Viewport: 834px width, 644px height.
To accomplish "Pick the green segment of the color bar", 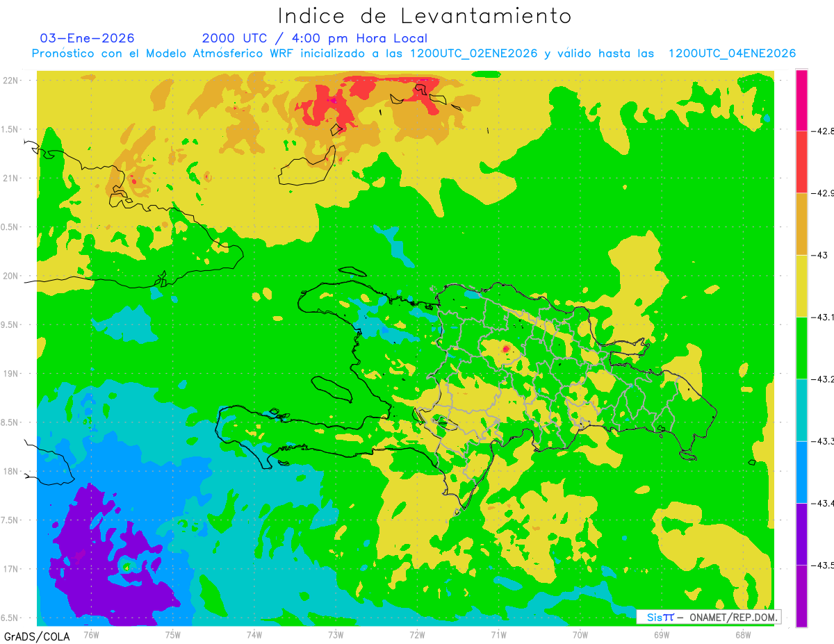I will pos(801,347).
